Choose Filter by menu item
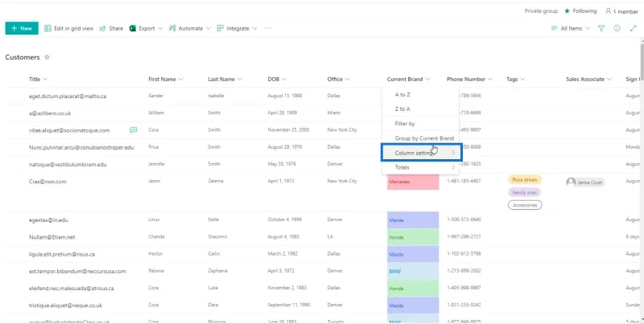Image resolution: width=644 pixels, height=324 pixels. [420, 124]
